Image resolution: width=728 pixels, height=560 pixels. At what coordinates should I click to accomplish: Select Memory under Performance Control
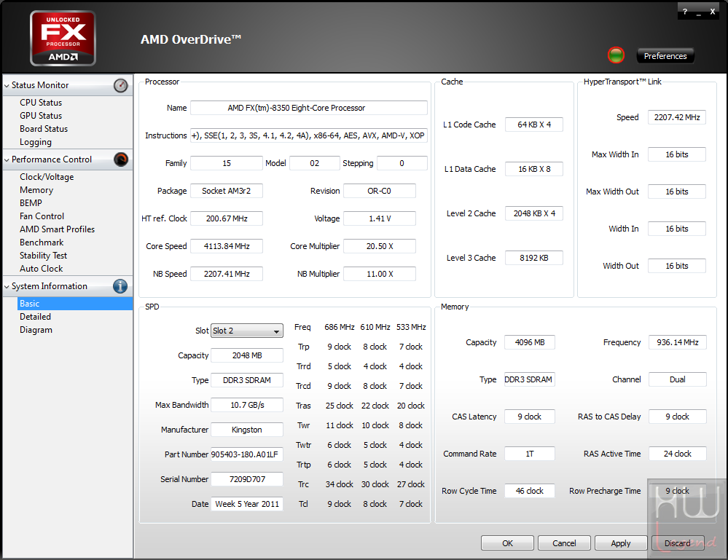click(x=36, y=190)
